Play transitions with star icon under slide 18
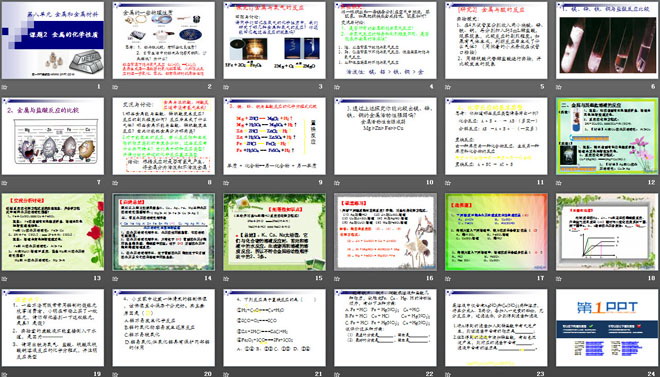The height and width of the screenshot is (377, 660). coord(559,279)
